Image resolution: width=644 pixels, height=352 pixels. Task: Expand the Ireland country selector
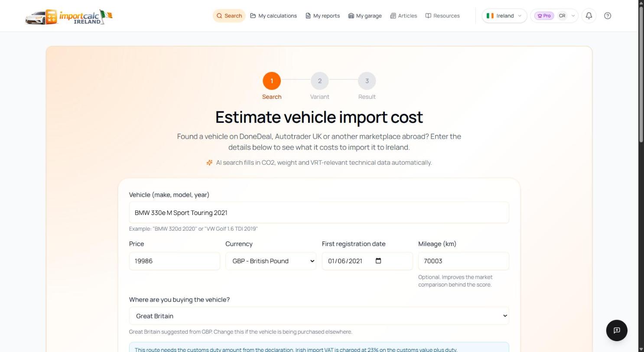[504, 16]
